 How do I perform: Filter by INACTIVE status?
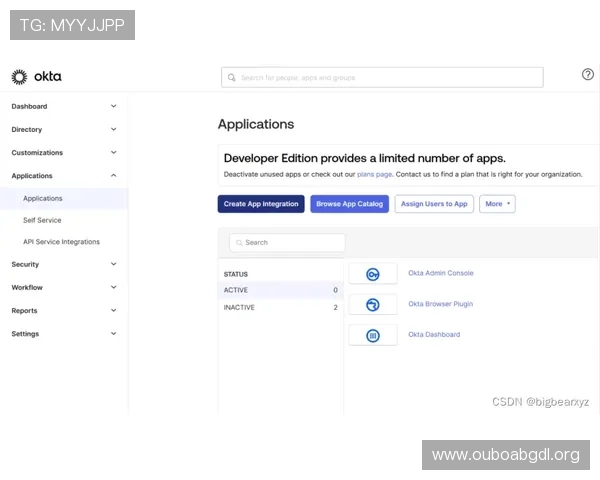pos(240,307)
